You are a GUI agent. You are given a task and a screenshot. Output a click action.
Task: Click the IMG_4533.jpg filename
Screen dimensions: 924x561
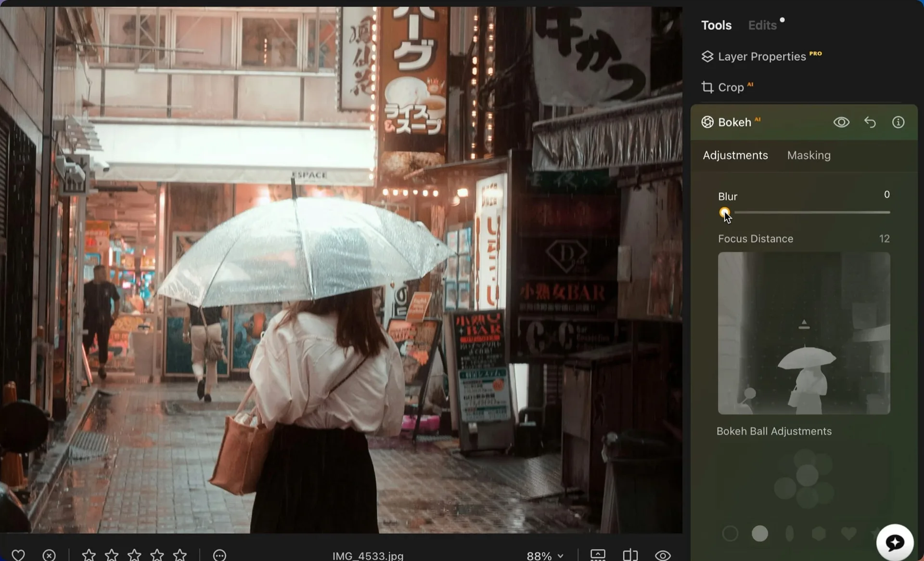coord(368,556)
